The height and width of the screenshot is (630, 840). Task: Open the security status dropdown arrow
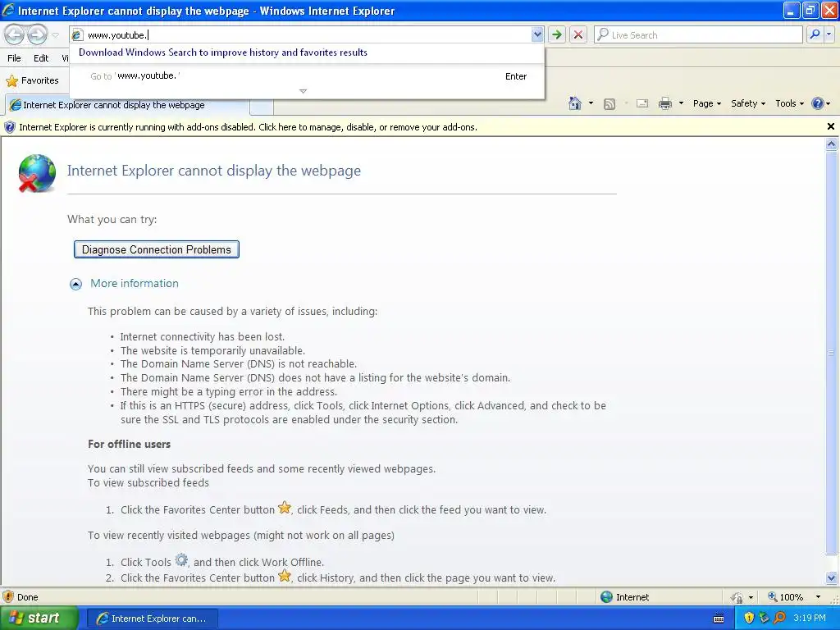[x=751, y=597]
